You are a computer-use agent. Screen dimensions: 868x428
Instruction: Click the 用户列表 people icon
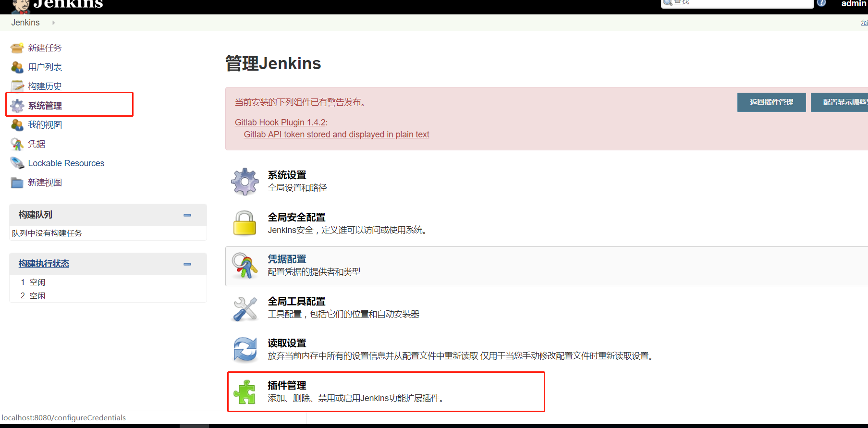click(x=17, y=67)
